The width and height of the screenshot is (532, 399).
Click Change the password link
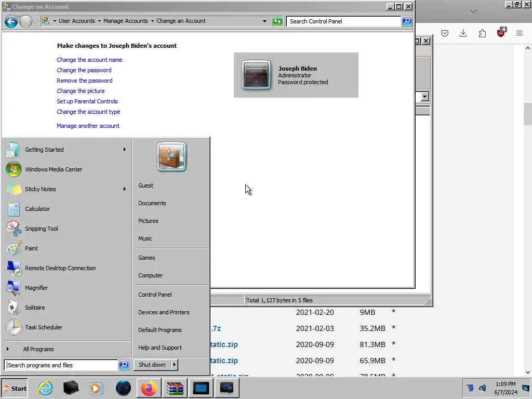click(x=84, y=70)
